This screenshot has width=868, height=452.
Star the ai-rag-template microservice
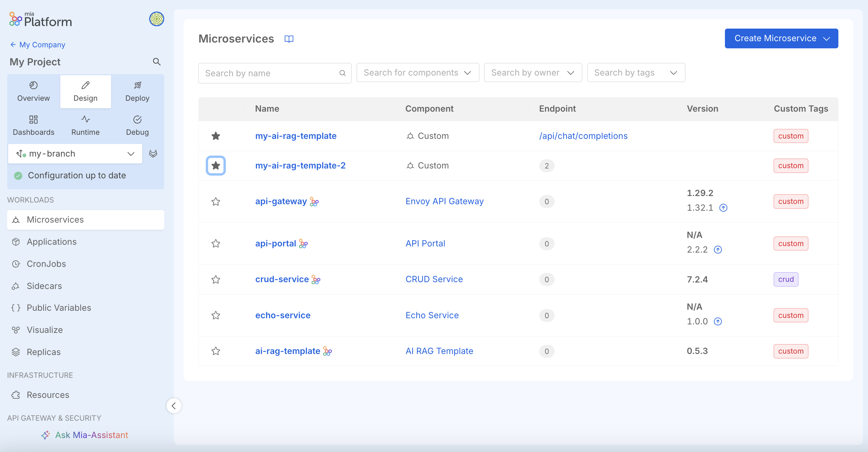point(216,351)
